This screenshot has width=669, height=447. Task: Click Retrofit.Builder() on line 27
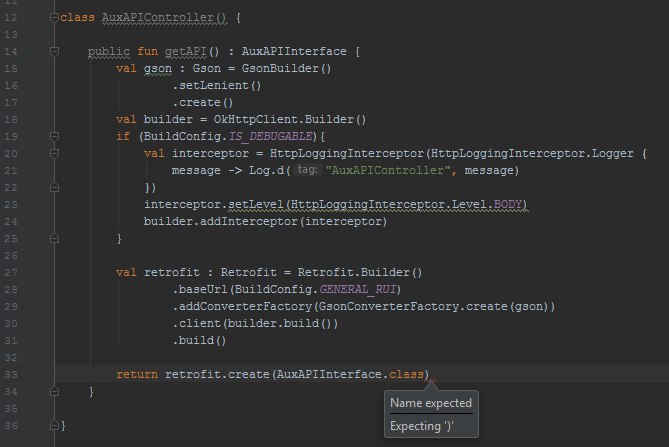pos(360,273)
